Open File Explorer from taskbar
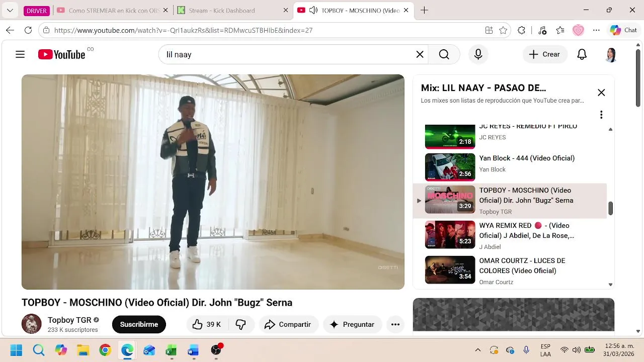The height and width of the screenshot is (362, 644). [83, 350]
